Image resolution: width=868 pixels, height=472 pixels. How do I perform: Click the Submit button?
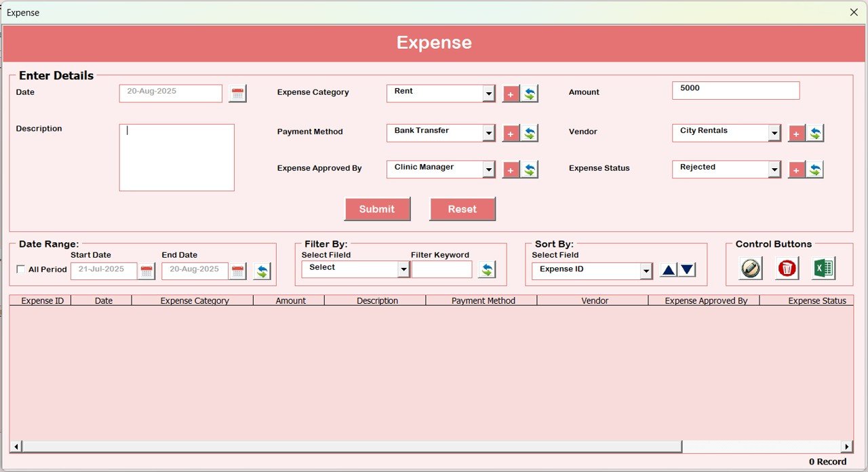[377, 209]
